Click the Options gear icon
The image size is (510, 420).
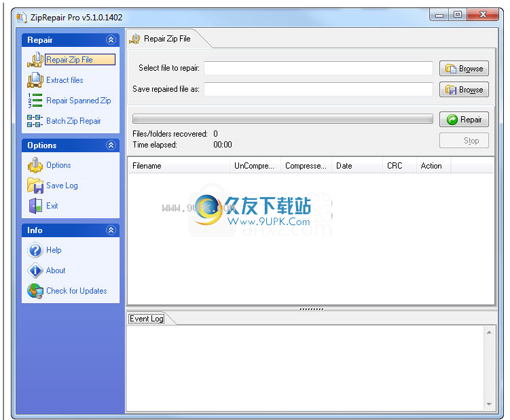click(35, 165)
